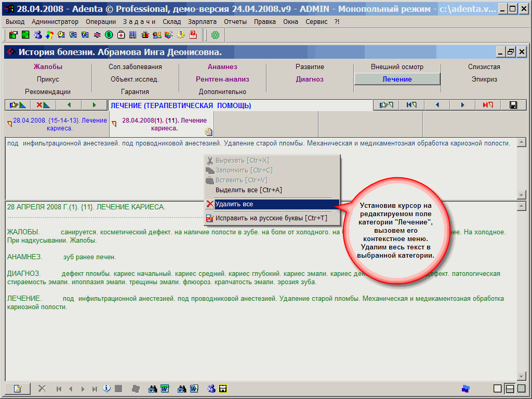Screen dimensions: 532x399
Task: Open the Зарплата menu
Action: pyautogui.click(x=203, y=22)
